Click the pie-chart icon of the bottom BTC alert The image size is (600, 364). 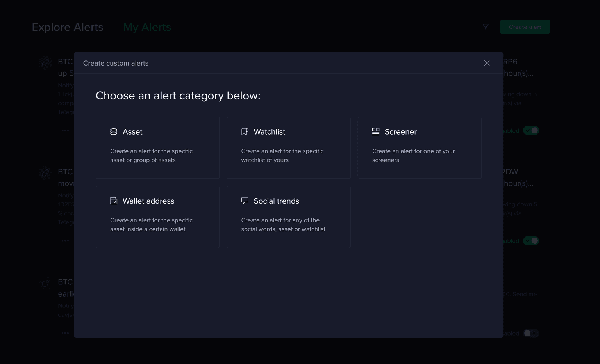pyautogui.click(x=46, y=283)
